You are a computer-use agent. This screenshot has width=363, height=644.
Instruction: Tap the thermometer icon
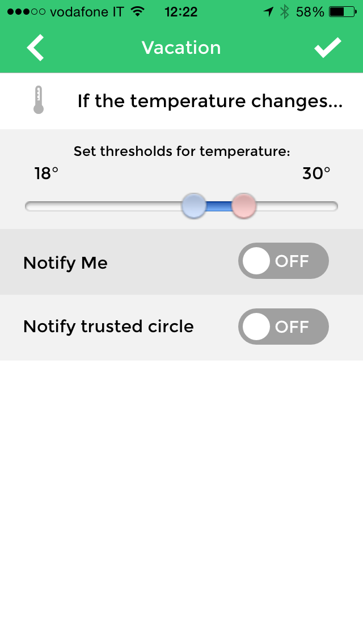pos(39,100)
